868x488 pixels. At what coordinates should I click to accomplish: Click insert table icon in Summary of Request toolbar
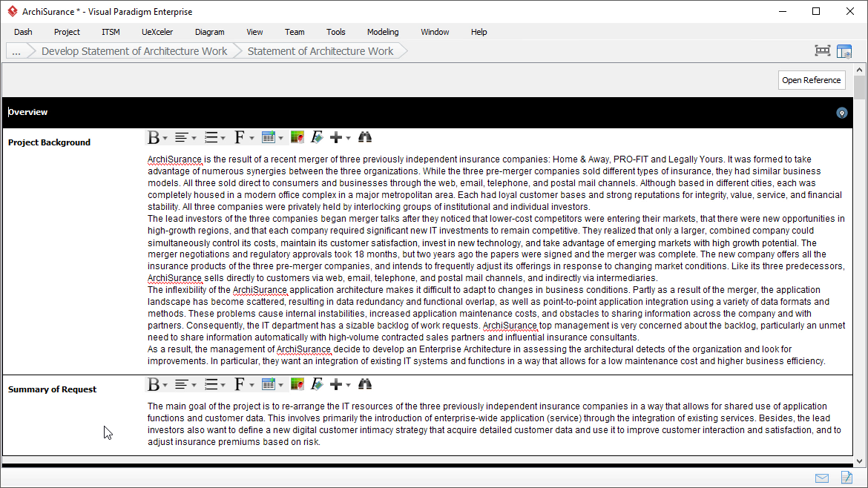pos(269,384)
